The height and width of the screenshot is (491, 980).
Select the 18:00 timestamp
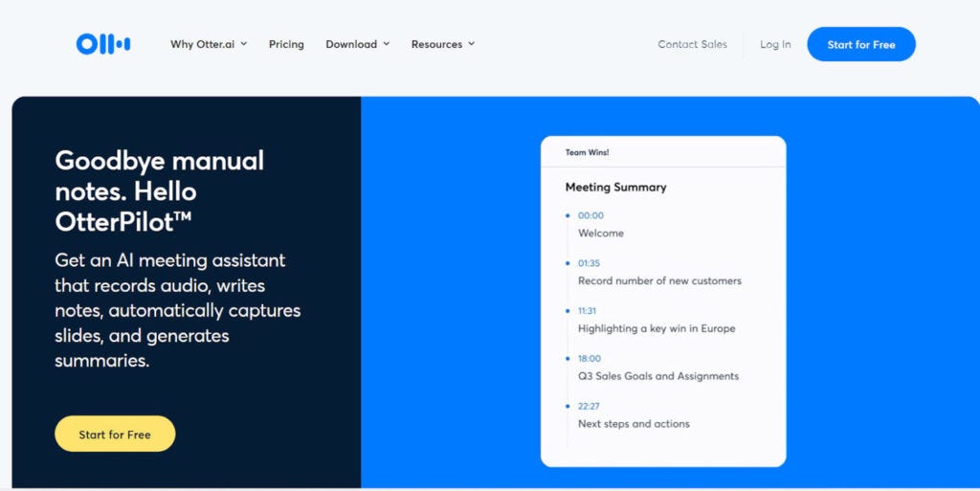(590, 359)
